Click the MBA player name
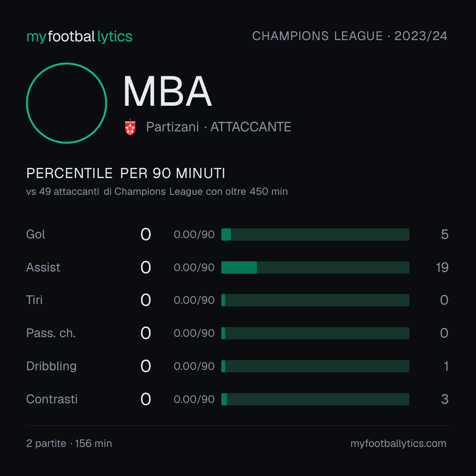Viewport: 476px width, 476px height. pyautogui.click(x=167, y=91)
